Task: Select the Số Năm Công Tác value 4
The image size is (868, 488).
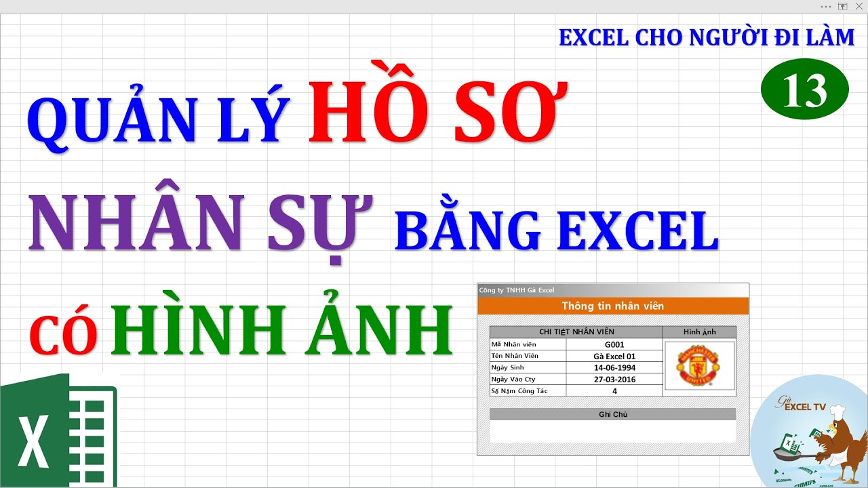Action: (x=614, y=390)
